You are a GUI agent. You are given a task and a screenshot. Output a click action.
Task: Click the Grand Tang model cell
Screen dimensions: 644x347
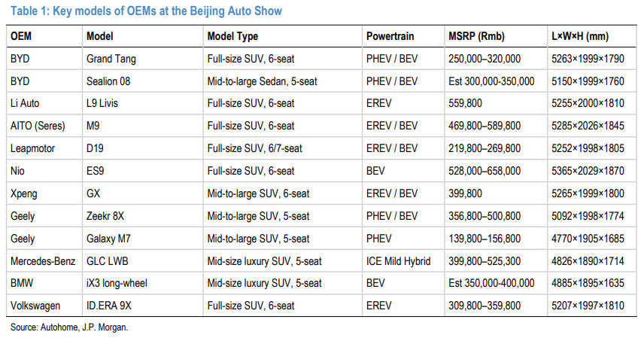click(x=111, y=58)
